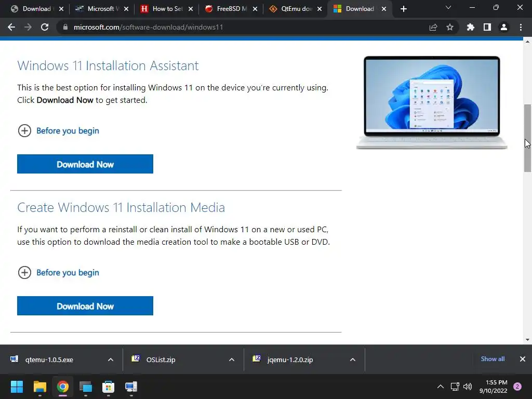
Task: Open network status tray icon
Action: pos(455,387)
